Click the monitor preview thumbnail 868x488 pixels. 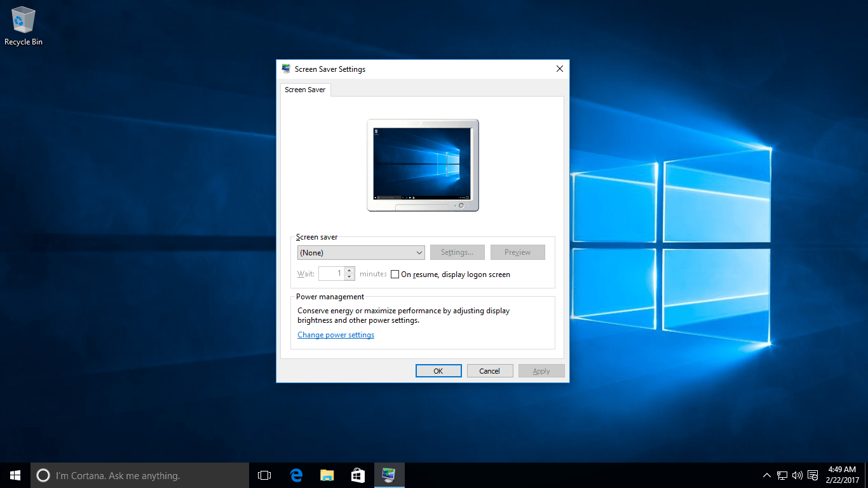click(423, 165)
